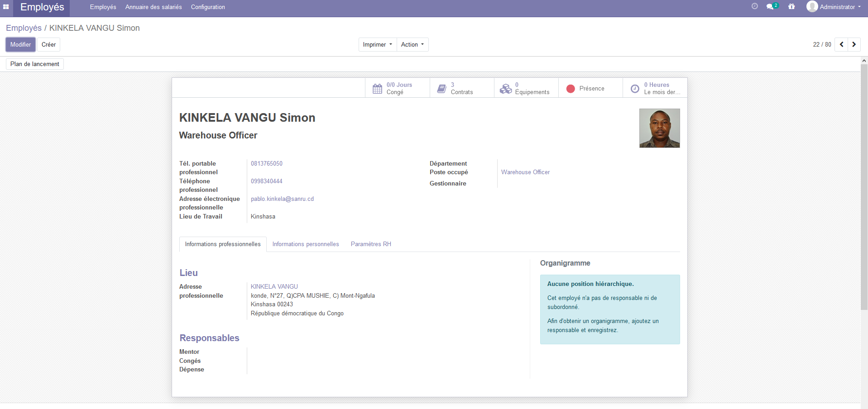This screenshot has width=868, height=409.
Task: Click the clock activities icon in top bar
Action: [x=754, y=6]
